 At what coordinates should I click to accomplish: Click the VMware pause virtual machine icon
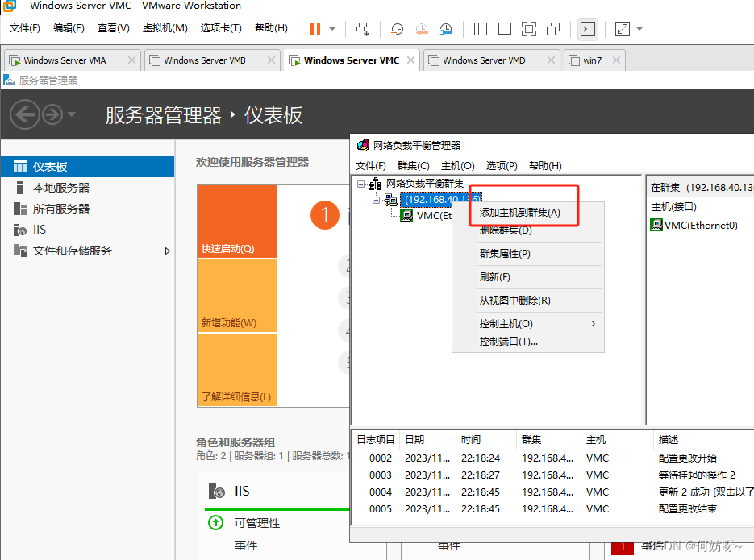click(315, 29)
